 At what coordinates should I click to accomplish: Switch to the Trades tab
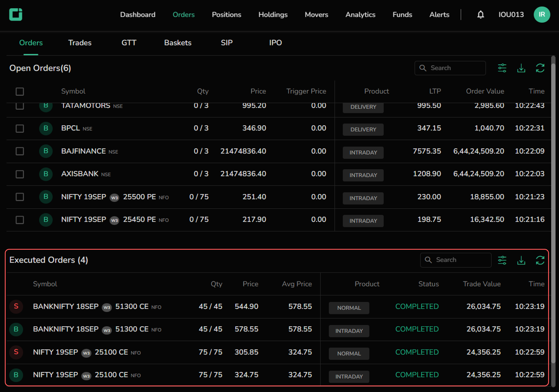pyautogui.click(x=80, y=43)
